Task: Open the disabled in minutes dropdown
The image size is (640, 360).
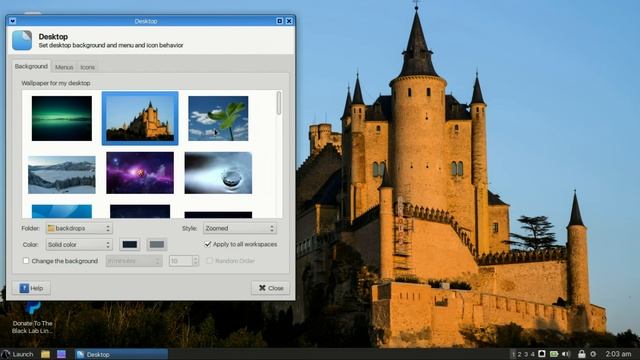Action: 134,261
